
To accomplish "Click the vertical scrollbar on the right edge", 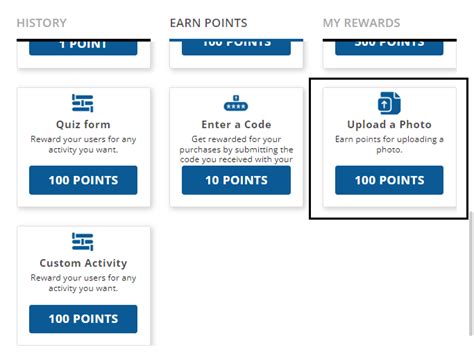I will [471, 273].
